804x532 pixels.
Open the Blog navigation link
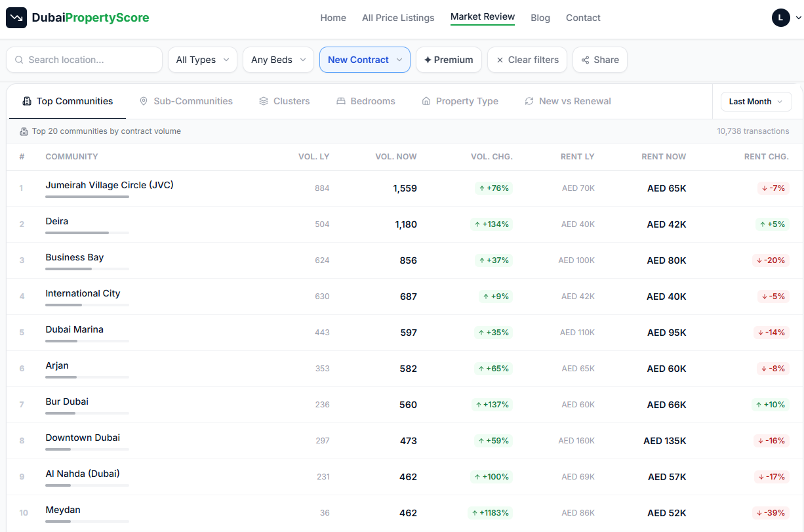click(540, 18)
